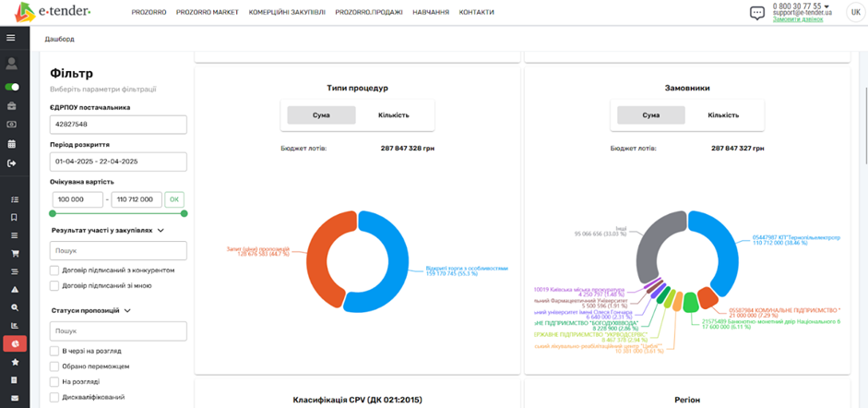Enable the 'На розгляді' checkbox

(x=54, y=380)
